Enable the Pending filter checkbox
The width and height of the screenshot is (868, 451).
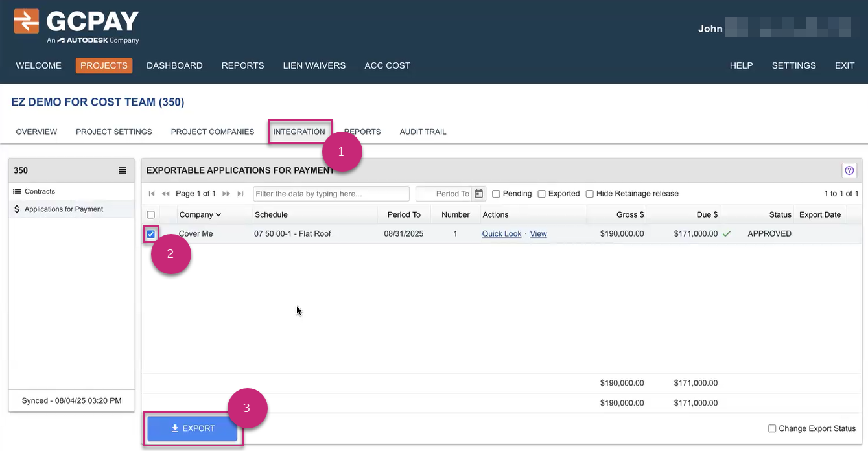coord(496,193)
